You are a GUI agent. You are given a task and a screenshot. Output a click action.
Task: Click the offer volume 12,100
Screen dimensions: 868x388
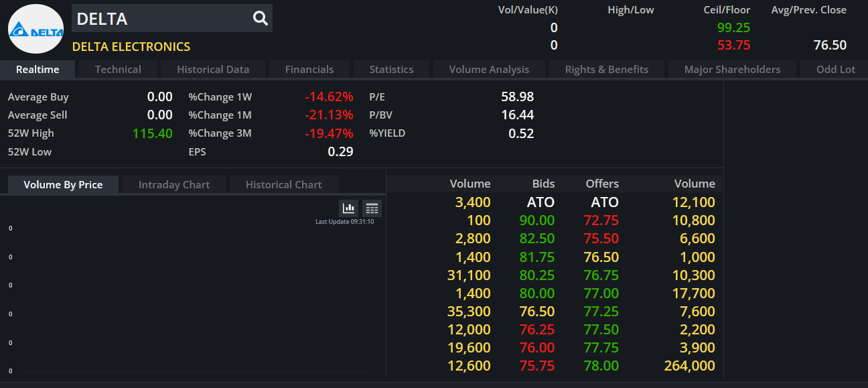point(694,202)
